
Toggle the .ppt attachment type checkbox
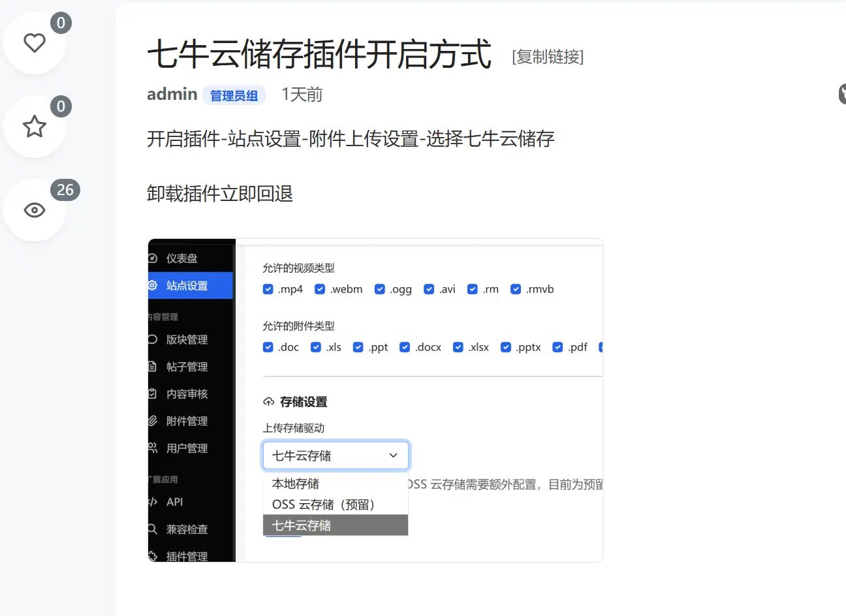pos(358,347)
